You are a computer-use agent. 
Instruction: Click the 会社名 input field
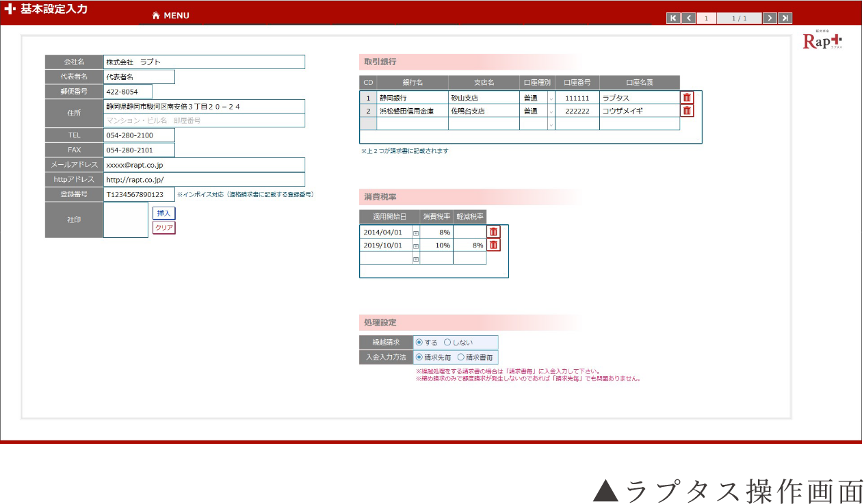(x=204, y=62)
